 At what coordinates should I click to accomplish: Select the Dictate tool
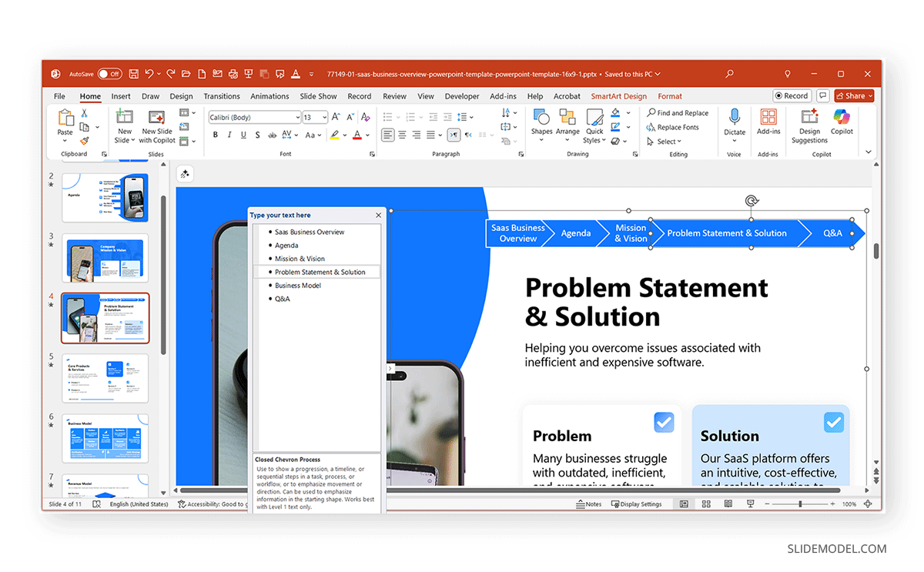[734, 125]
